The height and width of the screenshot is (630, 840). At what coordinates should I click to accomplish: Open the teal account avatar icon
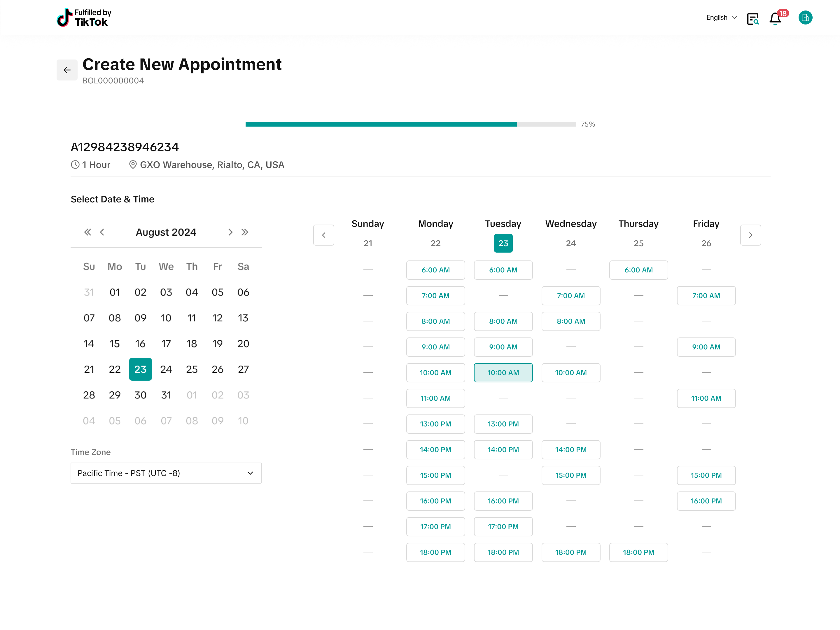(805, 17)
